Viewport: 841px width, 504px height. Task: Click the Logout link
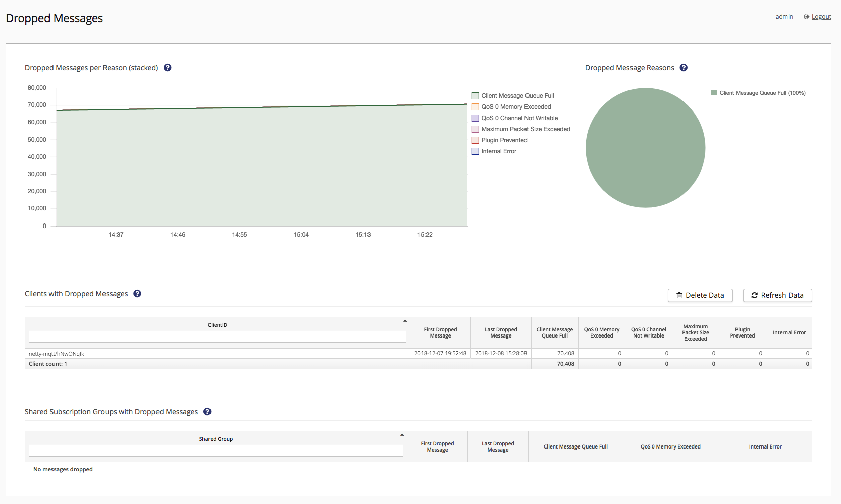821,17
